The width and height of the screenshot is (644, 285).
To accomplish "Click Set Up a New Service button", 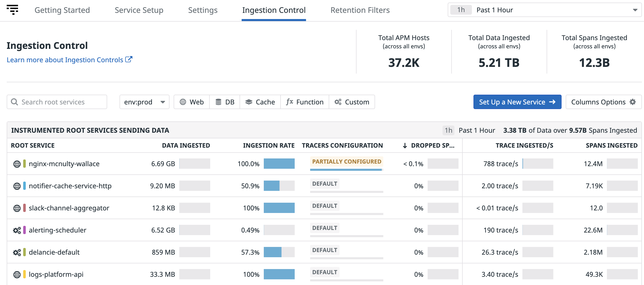I will (517, 102).
